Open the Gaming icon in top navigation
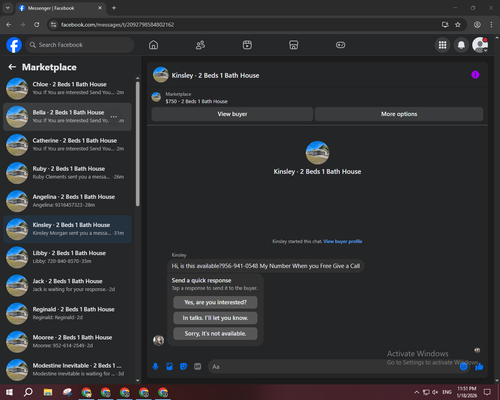This screenshot has width=500, height=400. [340, 45]
